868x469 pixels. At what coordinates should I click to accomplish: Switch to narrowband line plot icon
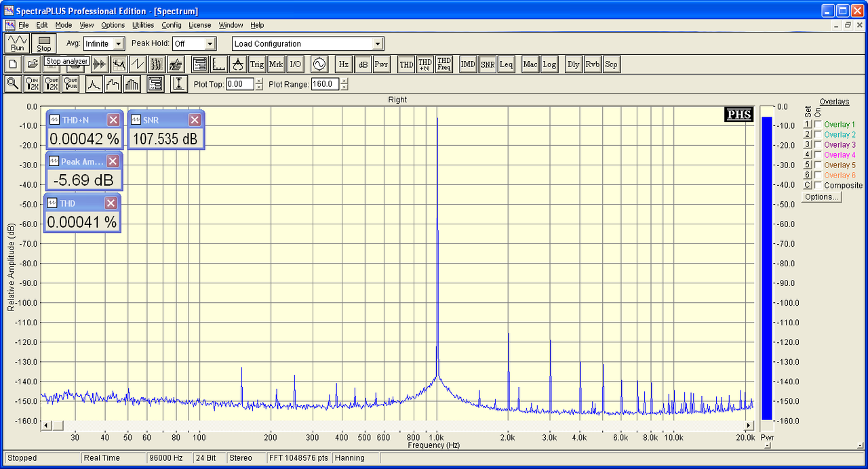[94, 84]
